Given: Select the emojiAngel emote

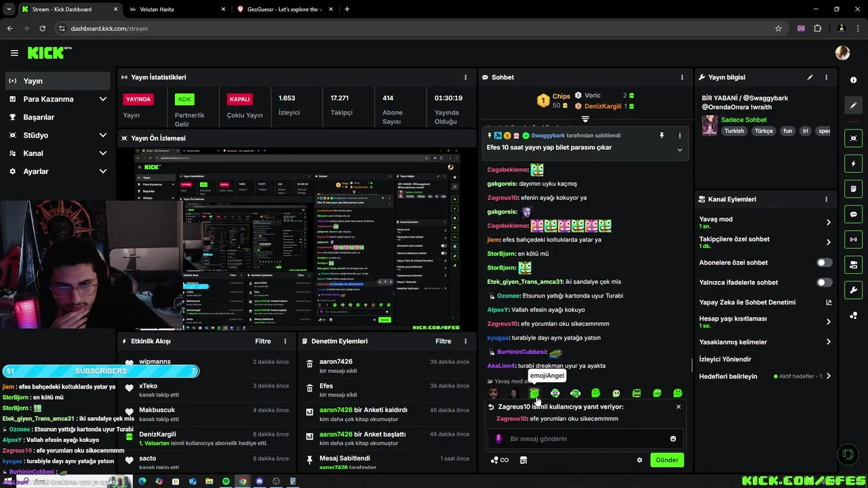Looking at the screenshot, I should pyautogui.click(x=534, y=393).
